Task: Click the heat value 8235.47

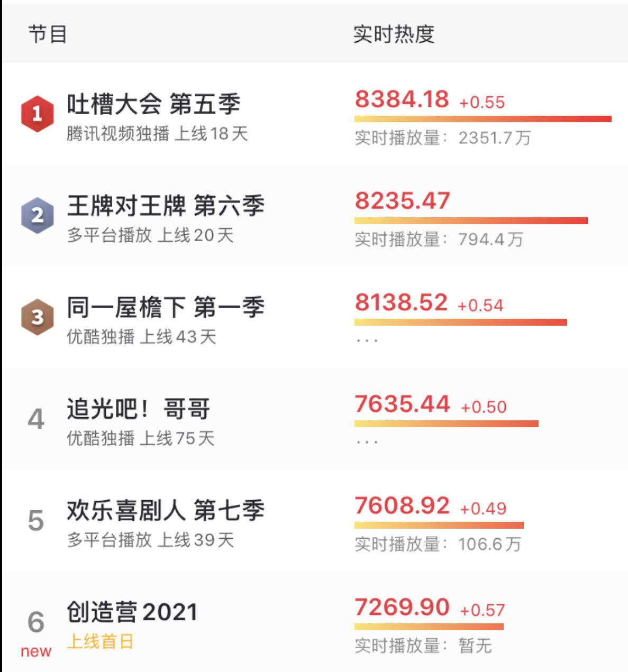Action: [x=403, y=201]
